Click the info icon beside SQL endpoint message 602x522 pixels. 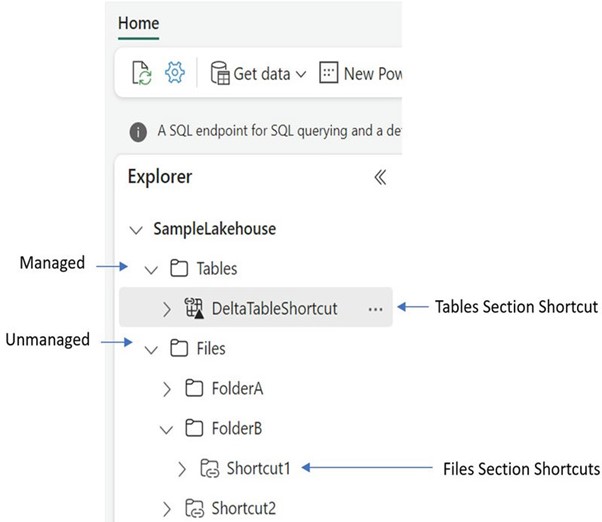tap(138, 132)
